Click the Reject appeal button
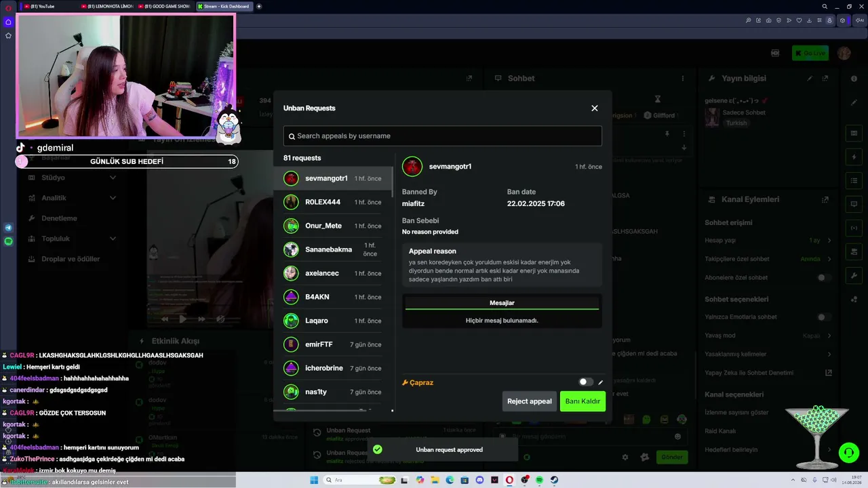Image resolution: width=868 pixels, height=488 pixels. pos(530,401)
